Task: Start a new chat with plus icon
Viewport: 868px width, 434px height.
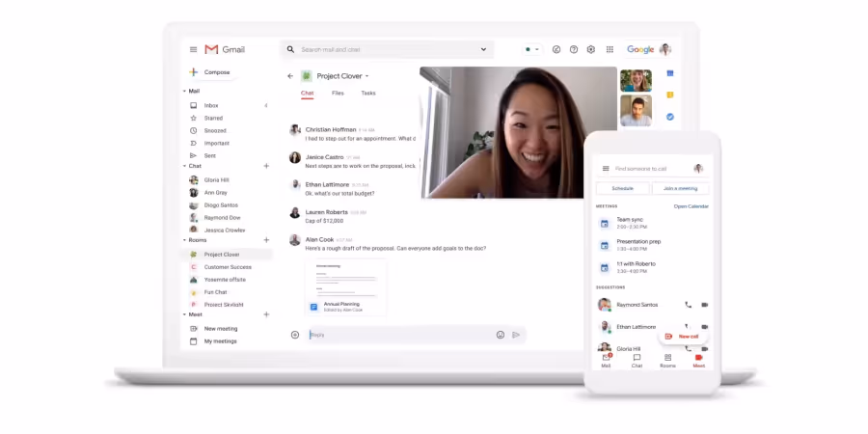Action: pyautogui.click(x=266, y=166)
